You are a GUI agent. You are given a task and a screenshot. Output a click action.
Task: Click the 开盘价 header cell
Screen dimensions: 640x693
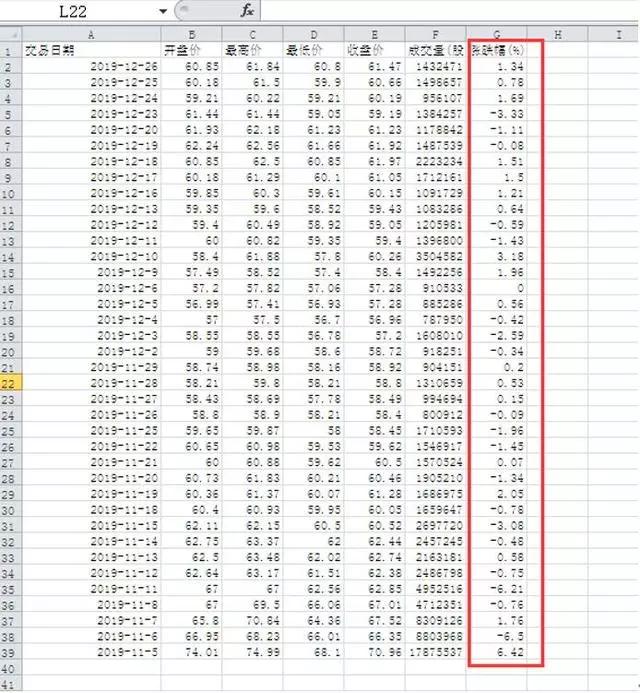pyautogui.click(x=191, y=50)
